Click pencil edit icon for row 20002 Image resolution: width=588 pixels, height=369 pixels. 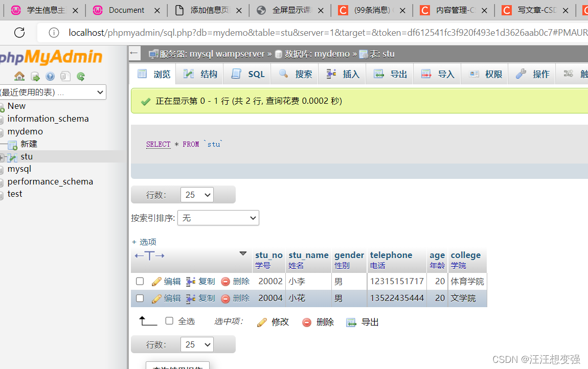click(157, 281)
